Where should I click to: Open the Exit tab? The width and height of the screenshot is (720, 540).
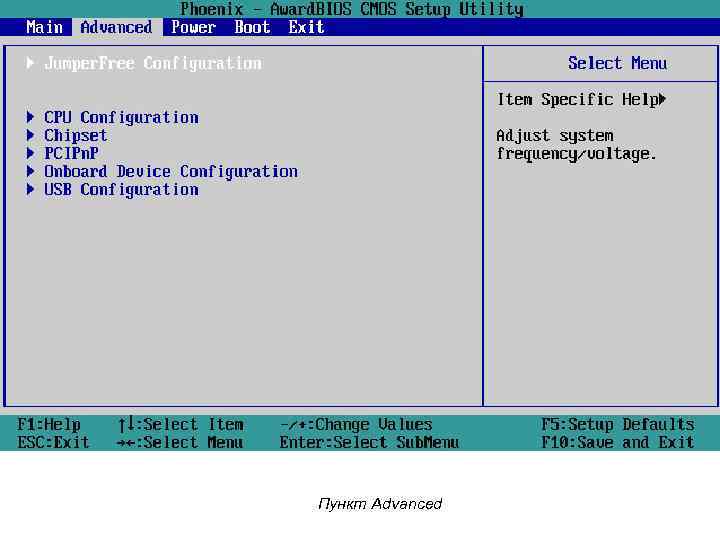pyautogui.click(x=306, y=27)
